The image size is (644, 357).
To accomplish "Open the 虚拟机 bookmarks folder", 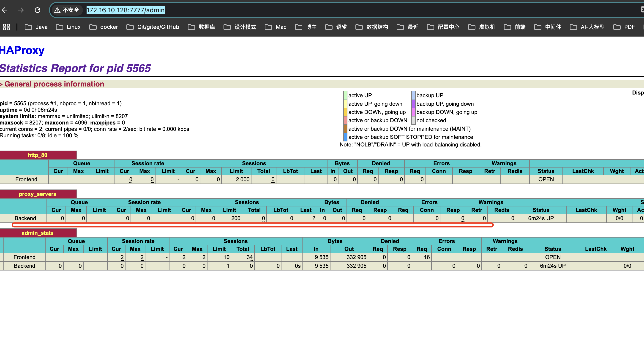I will click(482, 27).
